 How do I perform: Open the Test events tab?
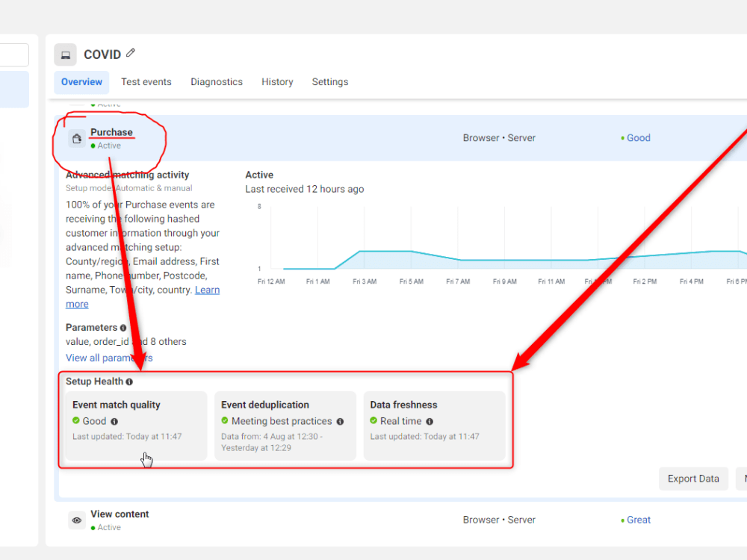(146, 82)
